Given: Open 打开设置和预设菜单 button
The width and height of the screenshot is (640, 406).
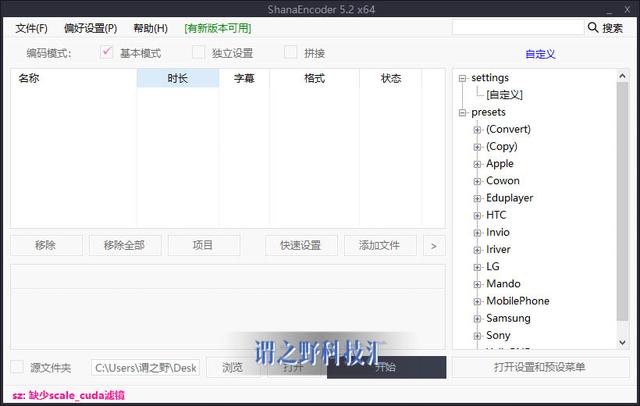Looking at the screenshot, I should (540, 367).
